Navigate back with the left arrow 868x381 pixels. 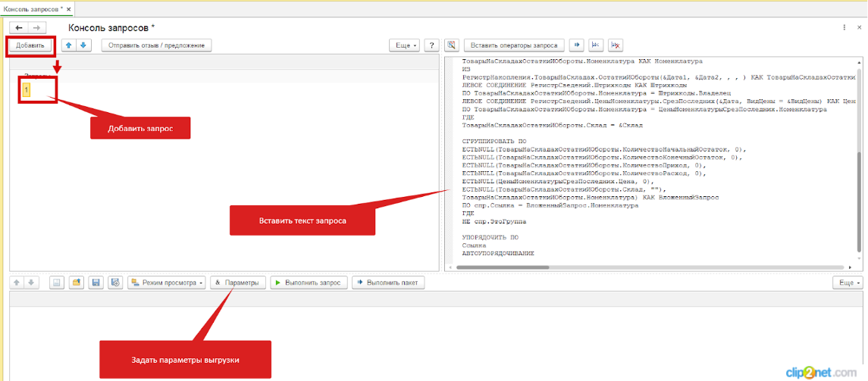pyautogui.click(x=19, y=27)
